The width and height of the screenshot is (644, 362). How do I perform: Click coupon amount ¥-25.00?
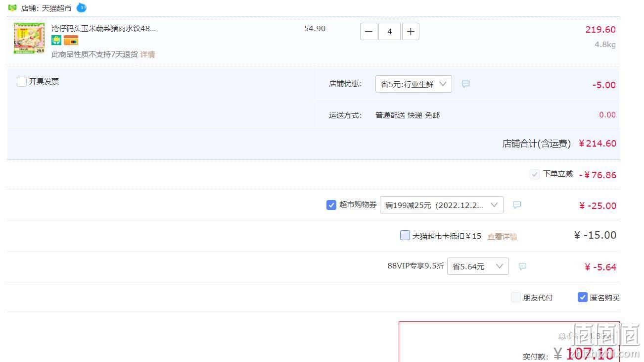click(x=598, y=206)
